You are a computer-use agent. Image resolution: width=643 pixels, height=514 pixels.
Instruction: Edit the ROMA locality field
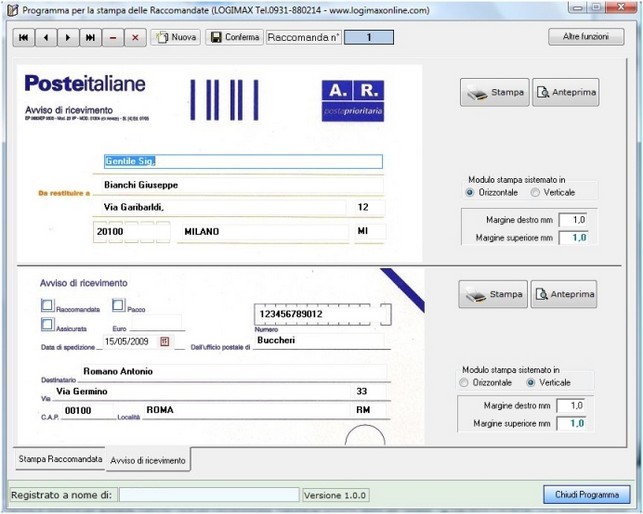tap(246, 410)
